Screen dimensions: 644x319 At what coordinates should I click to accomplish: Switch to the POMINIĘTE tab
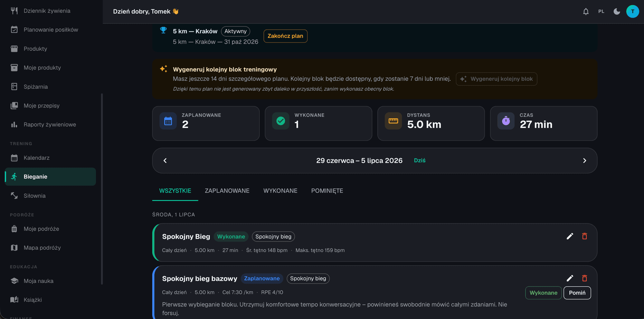point(327,191)
